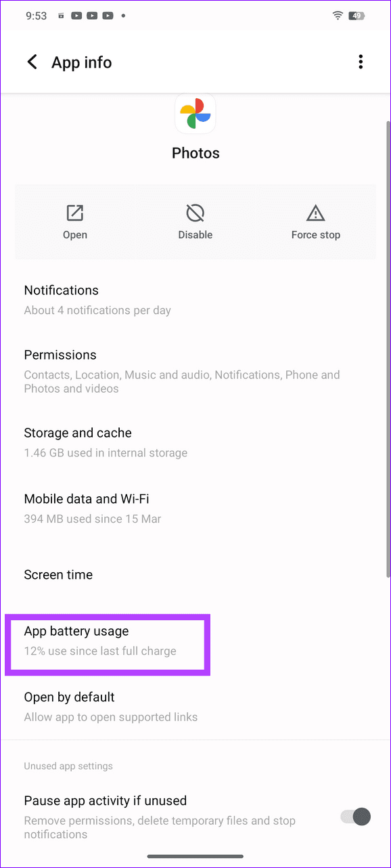Tap the battery indicator showing 49
Image resolution: width=391 pixels, height=868 pixels.
coord(355,15)
